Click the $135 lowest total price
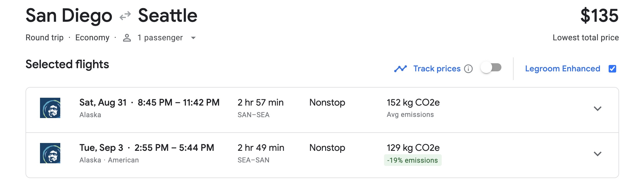Image resolution: width=644 pixels, height=192 pixels. 599,16
